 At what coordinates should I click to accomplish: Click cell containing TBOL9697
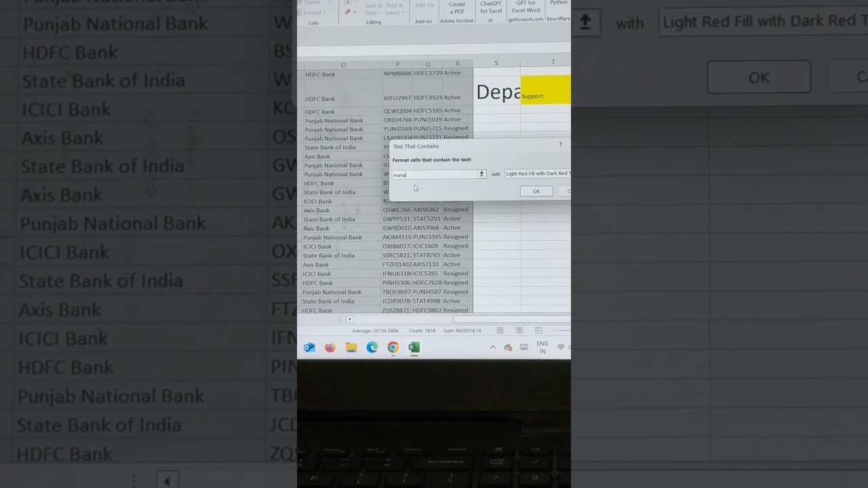(397, 292)
